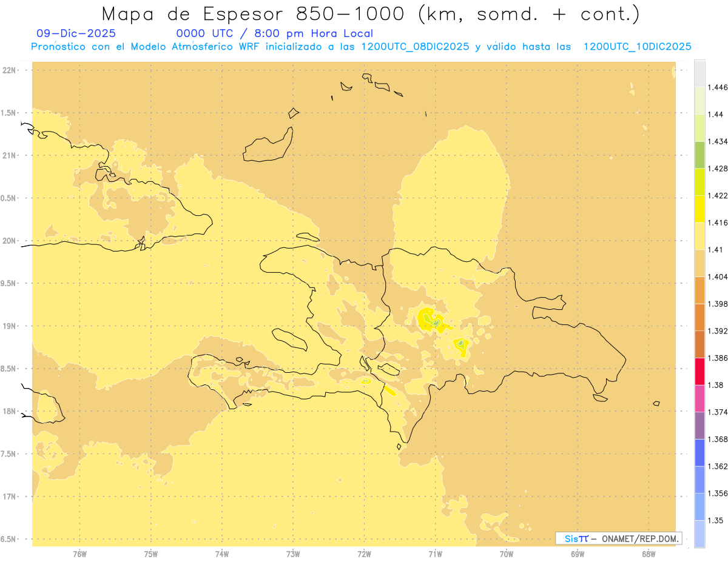Screen dimensions: 728x562
Task: Click the "68W" longitude label
Action: coord(649,554)
